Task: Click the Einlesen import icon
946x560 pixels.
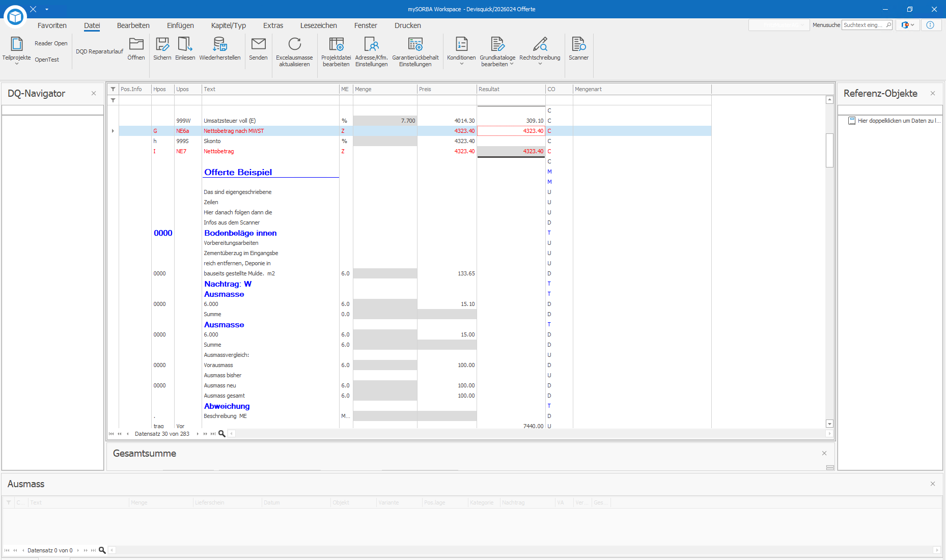Action: click(x=185, y=44)
